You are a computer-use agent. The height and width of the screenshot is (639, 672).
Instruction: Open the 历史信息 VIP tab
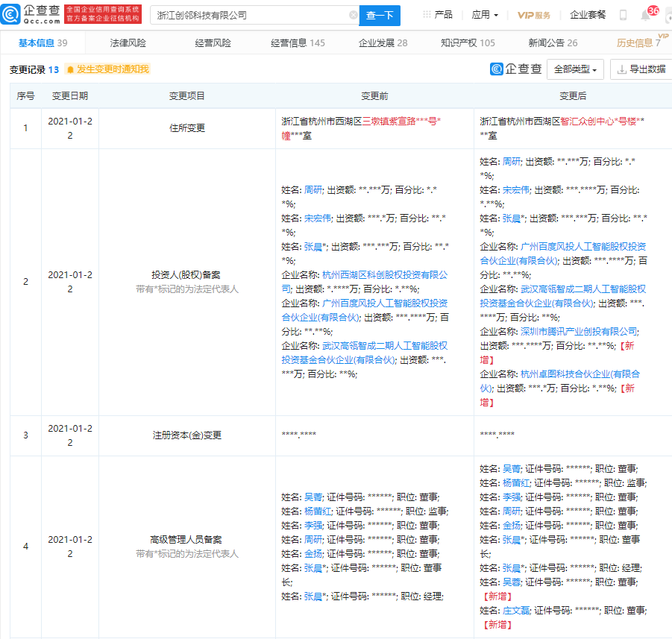coord(640,43)
